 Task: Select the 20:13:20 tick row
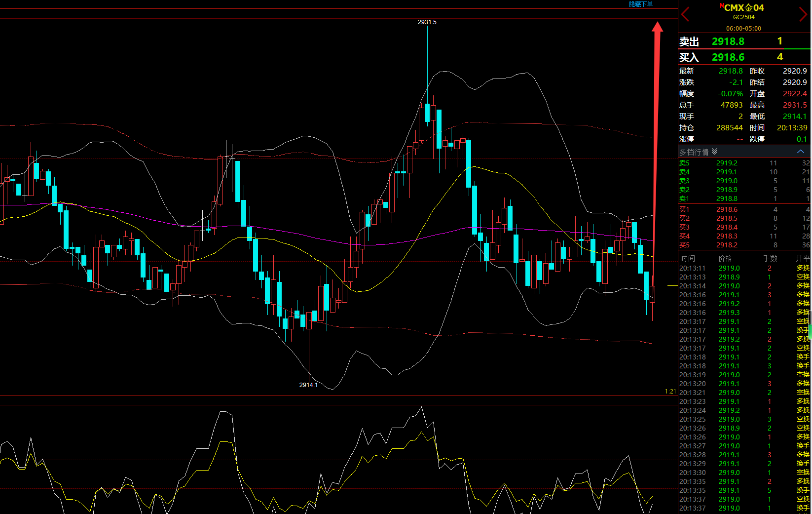pos(744,384)
